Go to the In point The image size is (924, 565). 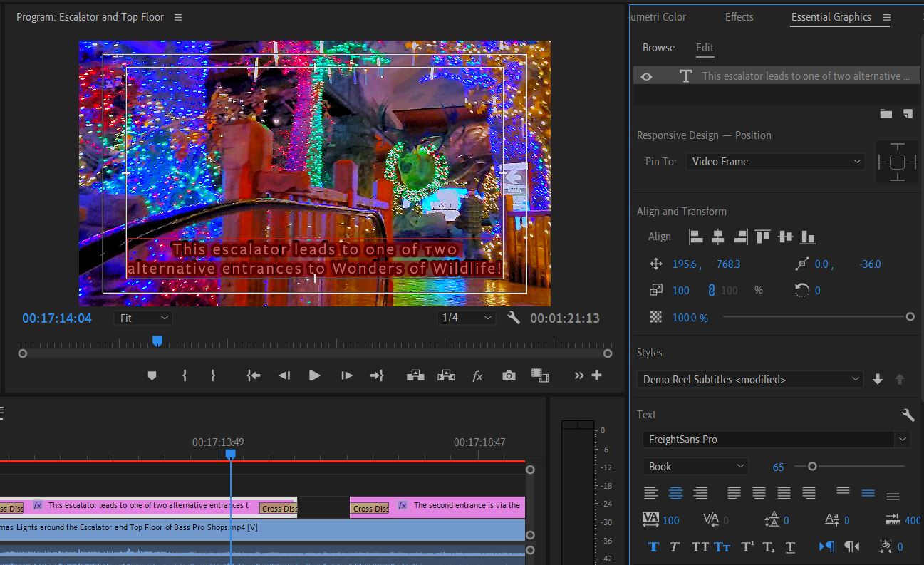254,375
